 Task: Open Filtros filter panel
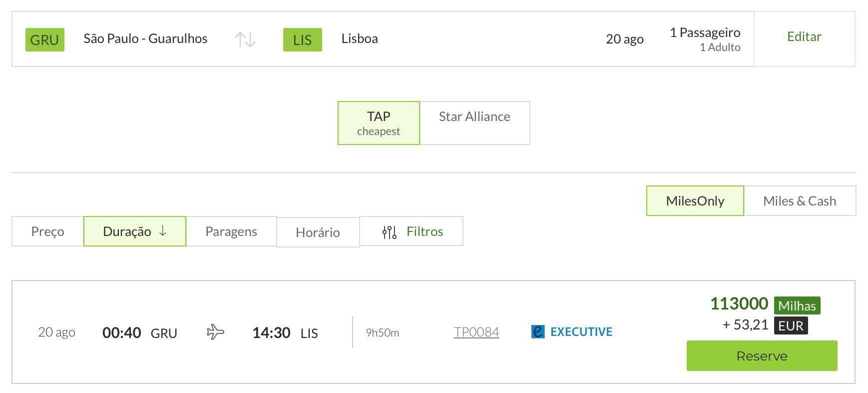click(411, 231)
